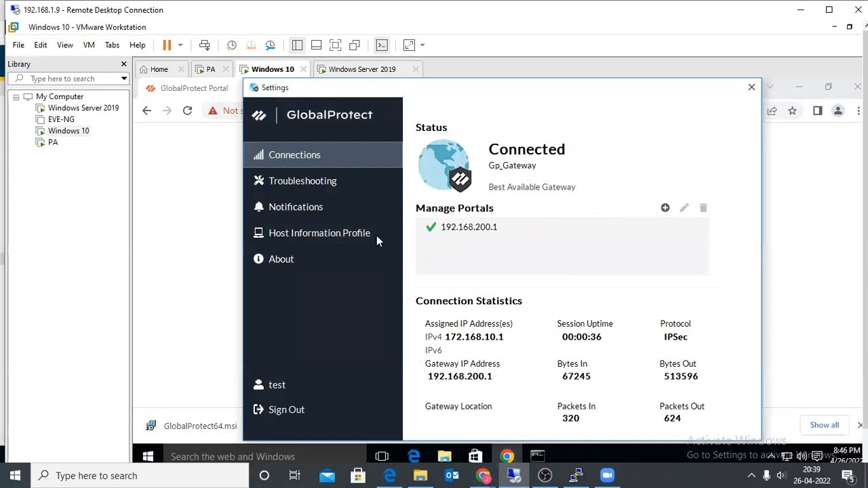Open the guest Windows Start button

(148, 456)
